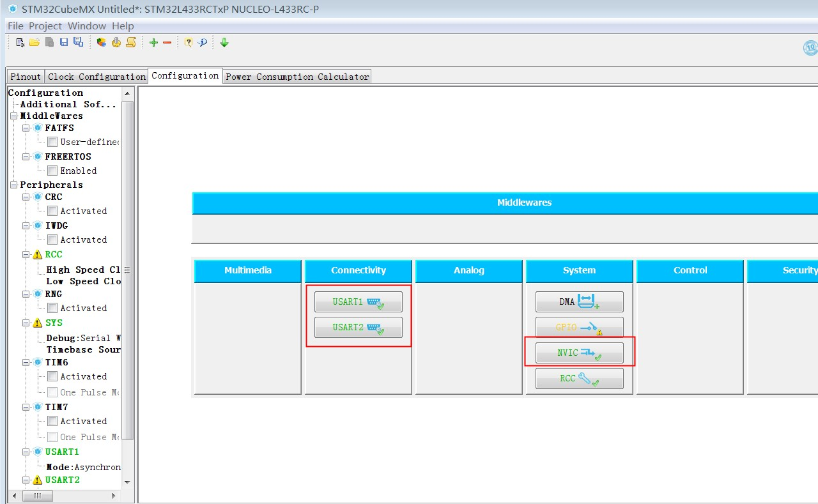Open the Load Project folder icon

[x=35, y=43]
